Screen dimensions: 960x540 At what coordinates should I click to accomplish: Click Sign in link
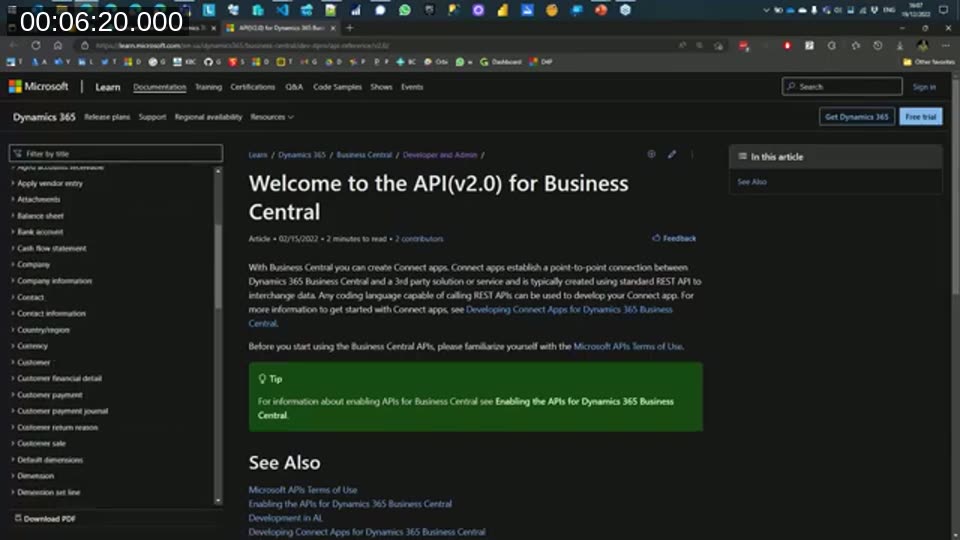point(924,87)
